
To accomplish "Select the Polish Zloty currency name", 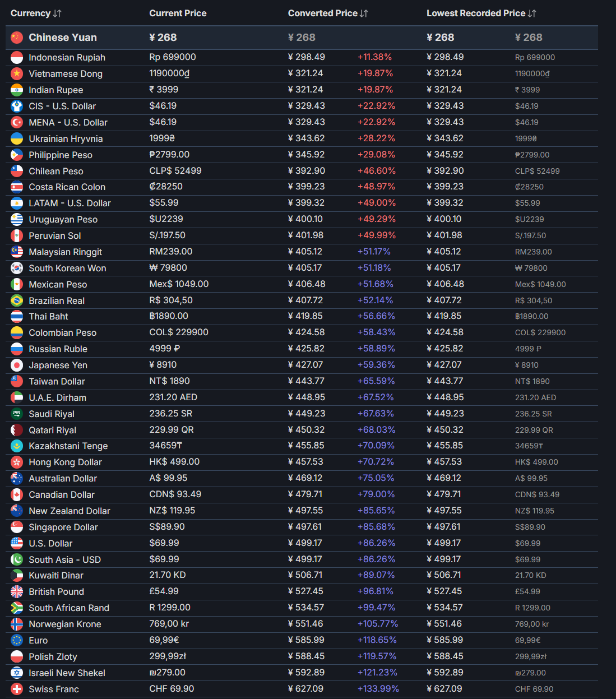I will (53, 656).
